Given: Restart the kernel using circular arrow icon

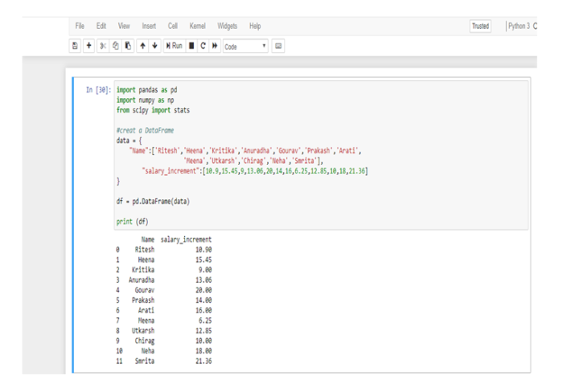Looking at the screenshot, I should pos(203,47).
